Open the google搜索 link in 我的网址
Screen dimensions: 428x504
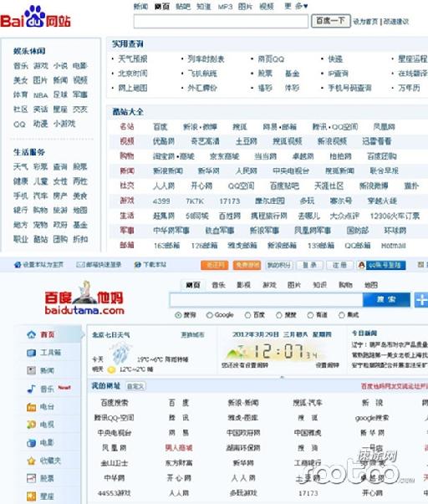(372, 418)
